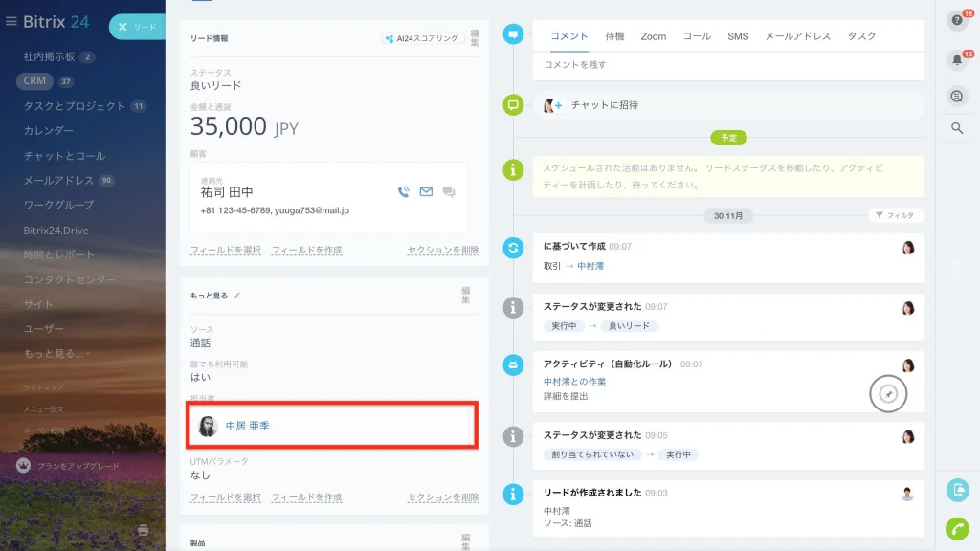Switch to the Zoom tab
980x551 pixels.
653,37
